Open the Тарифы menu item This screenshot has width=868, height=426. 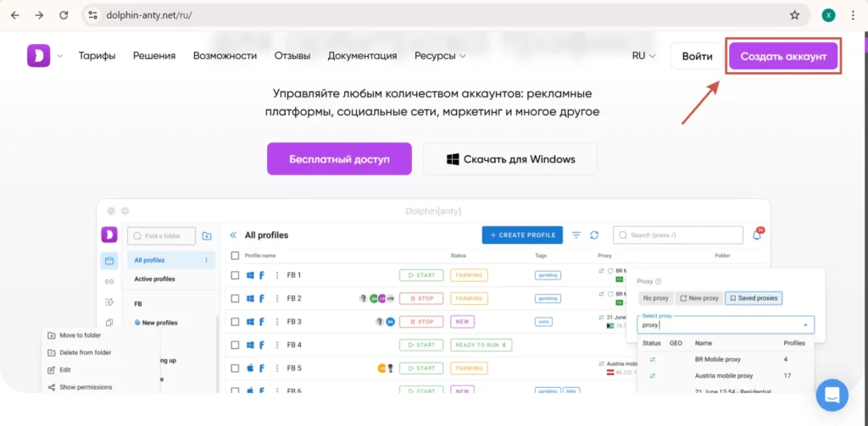point(97,56)
